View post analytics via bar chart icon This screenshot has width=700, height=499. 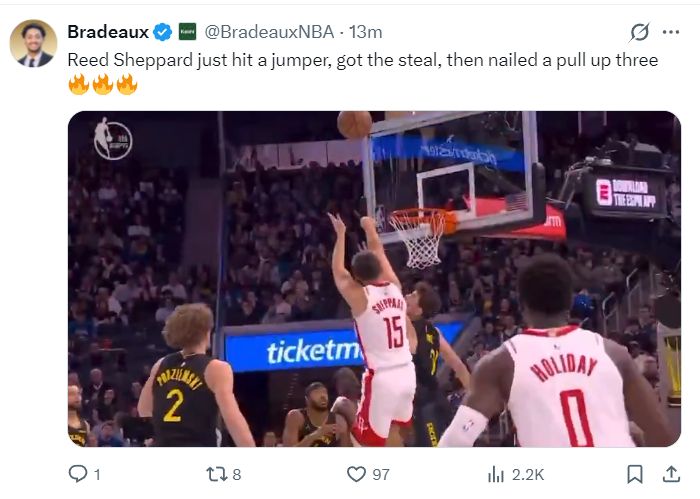495,474
